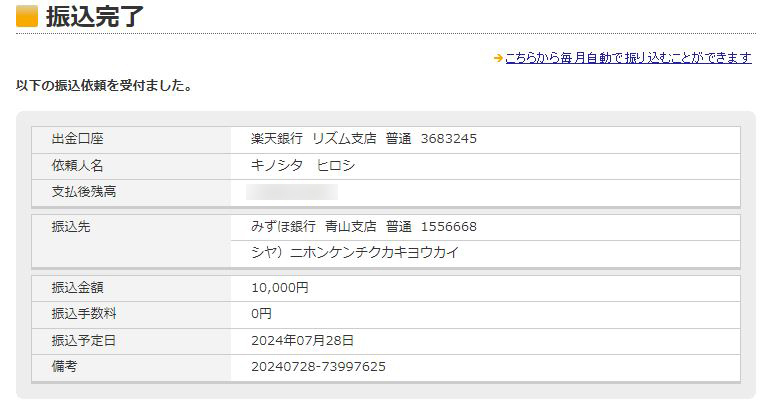Viewport: 771px width, 402px height.
Task: Select the requester name キノシタ ヒロシ
Action: click(303, 166)
